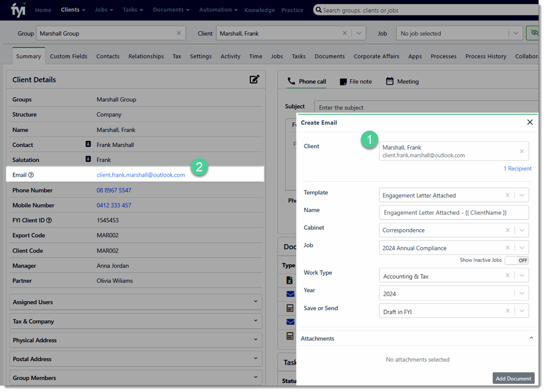Screen dimensions: 545x392
Task: Click the Add Document button
Action: (513, 378)
